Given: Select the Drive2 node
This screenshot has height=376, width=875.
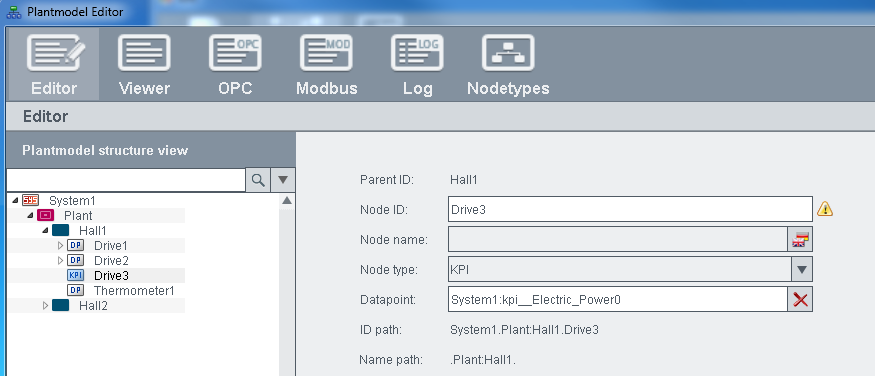Looking at the screenshot, I should click(111, 261).
